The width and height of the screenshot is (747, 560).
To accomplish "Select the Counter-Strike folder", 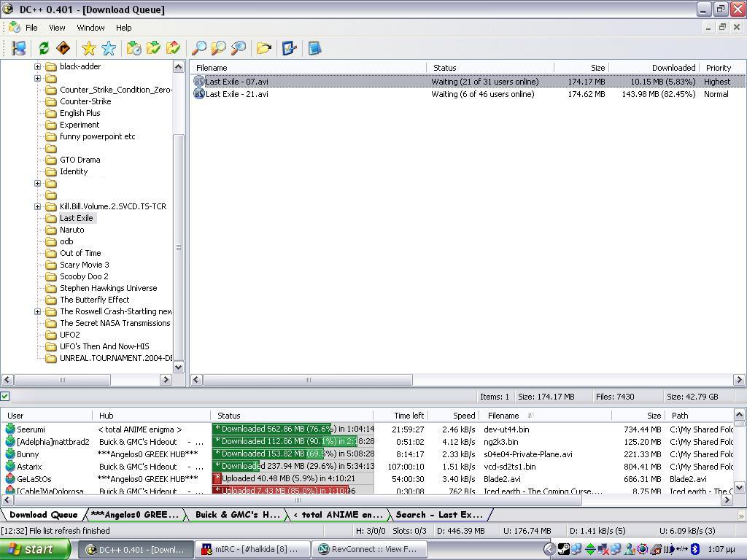I will tap(85, 101).
